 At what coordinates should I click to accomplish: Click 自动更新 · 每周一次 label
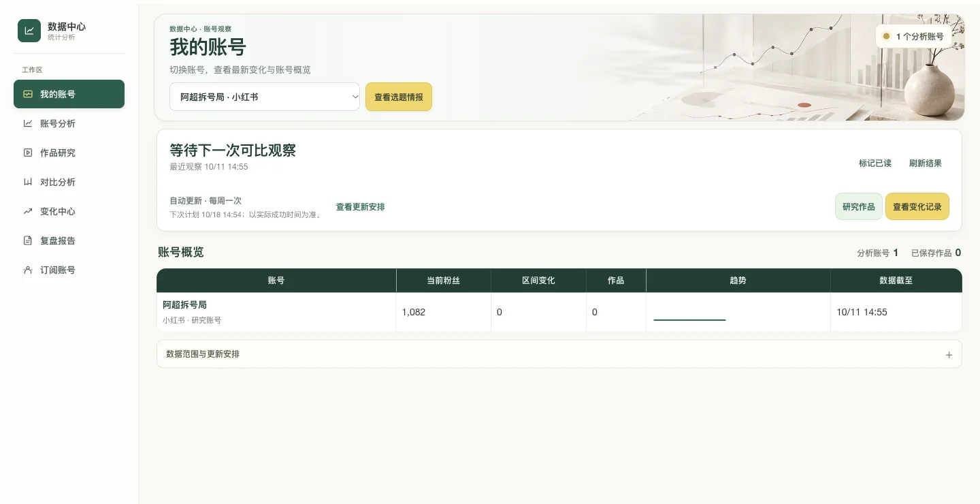tap(206, 201)
